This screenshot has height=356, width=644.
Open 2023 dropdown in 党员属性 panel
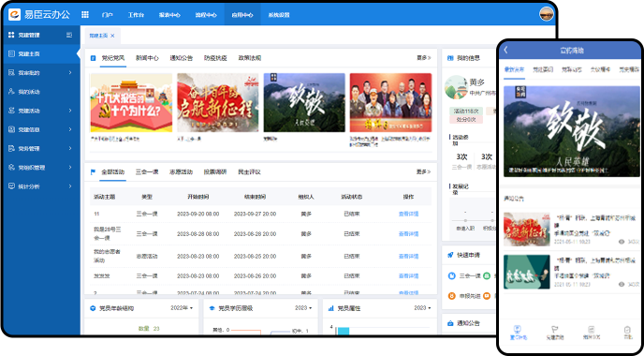[423, 308]
